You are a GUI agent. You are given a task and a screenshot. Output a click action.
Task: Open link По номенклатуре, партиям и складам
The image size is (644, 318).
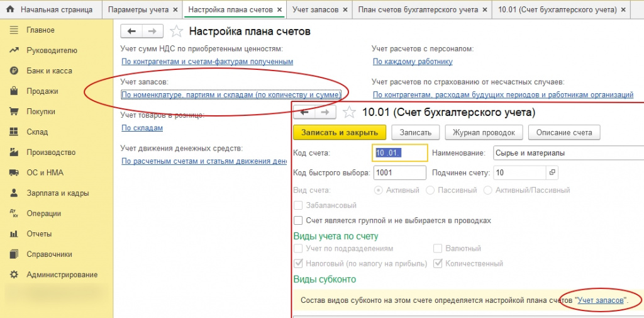[x=231, y=95]
